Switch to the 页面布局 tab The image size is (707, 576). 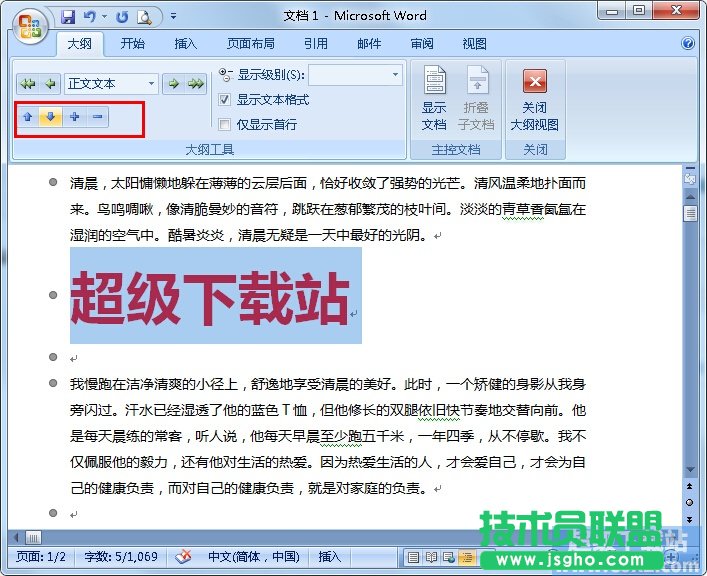(251, 44)
